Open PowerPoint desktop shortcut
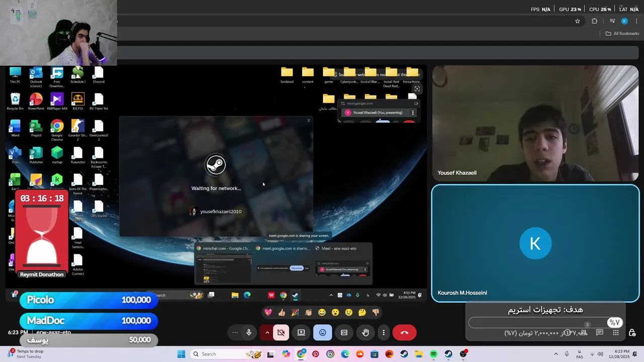 (x=36, y=102)
